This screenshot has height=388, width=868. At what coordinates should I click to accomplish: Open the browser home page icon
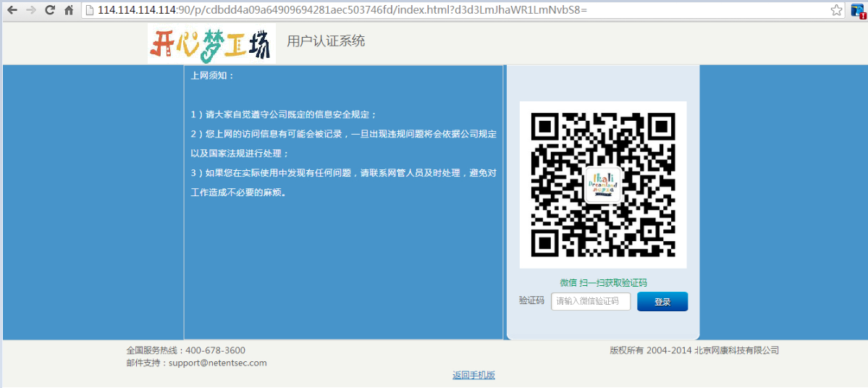pyautogui.click(x=69, y=10)
